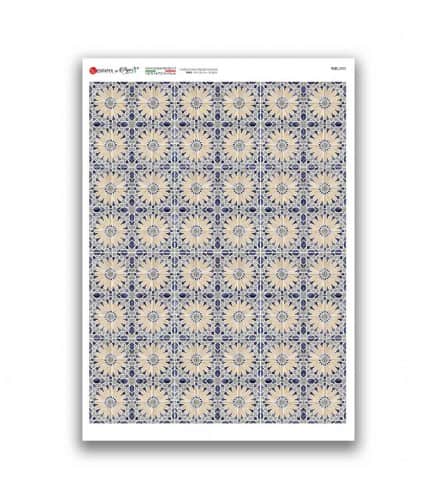Click the fifth sunflower tile in bottom row
The image size is (437, 500).
coord(281,401)
